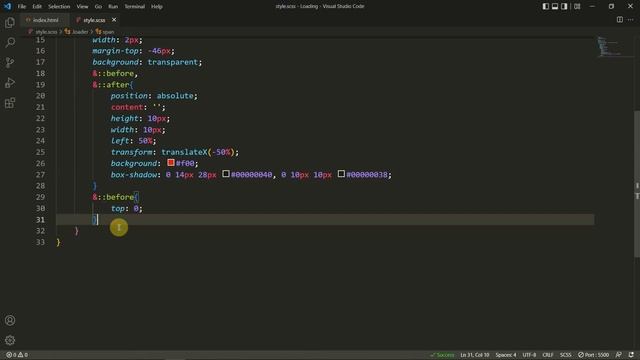Toggle the secondary side bar
The height and width of the screenshot is (360, 640).
564,6
